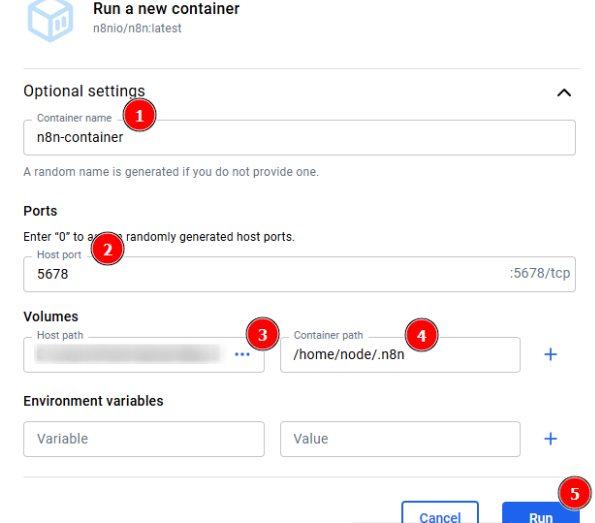Cancel the new container dialog
Viewport: 595px width, 523px height.
tap(440, 514)
